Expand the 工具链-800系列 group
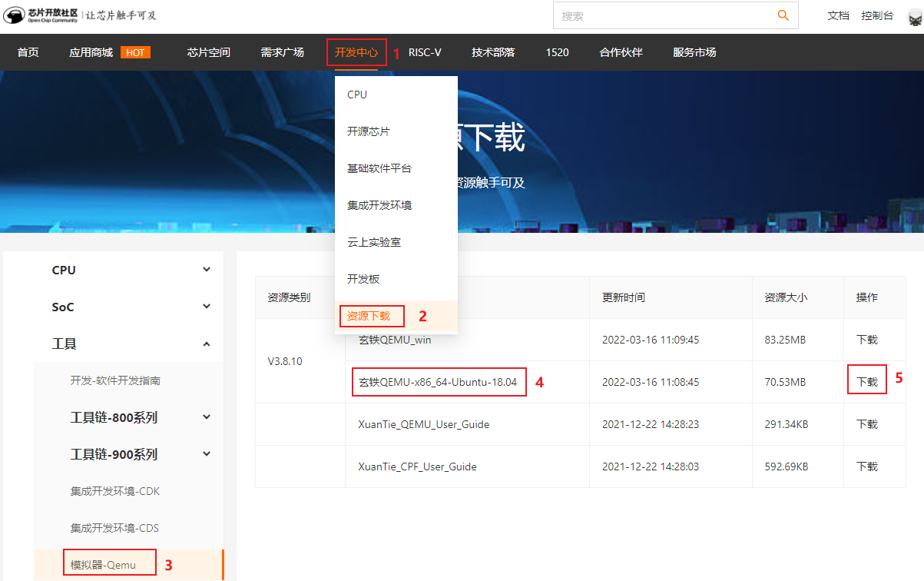Viewport: 924px width, 581px height. tap(206, 417)
